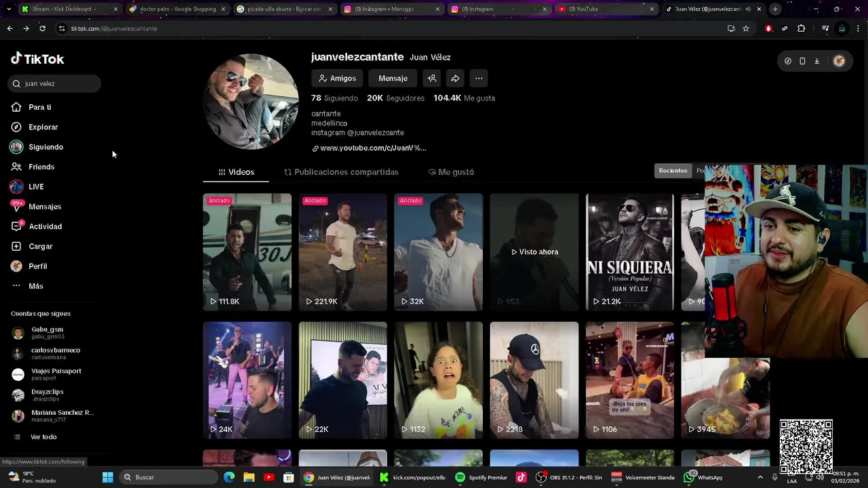This screenshot has height=488, width=868.
Task: Open the Friends section
Action: click(x=41, y=167)
